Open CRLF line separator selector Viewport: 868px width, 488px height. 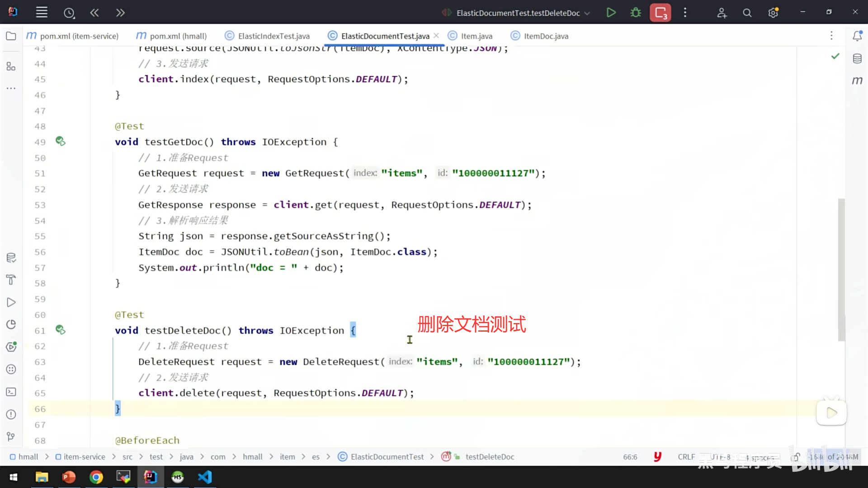[686, 457]
